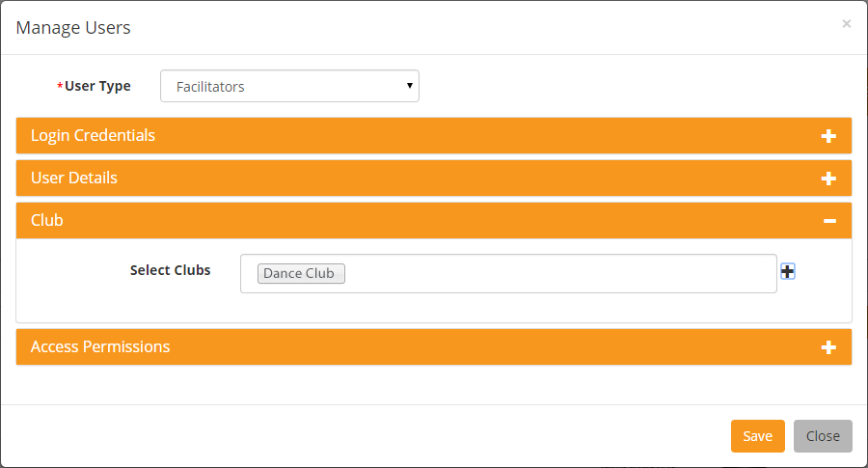Click the User Type label
This screenshot has width=868, height=468.
click(98, 87)
